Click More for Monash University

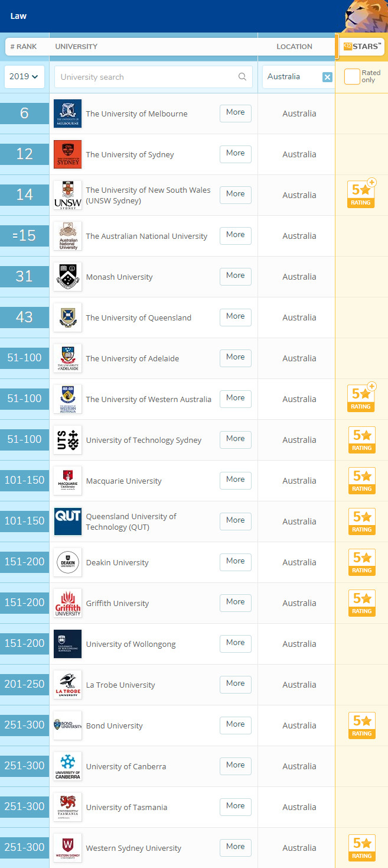click(x=236, y=276)
